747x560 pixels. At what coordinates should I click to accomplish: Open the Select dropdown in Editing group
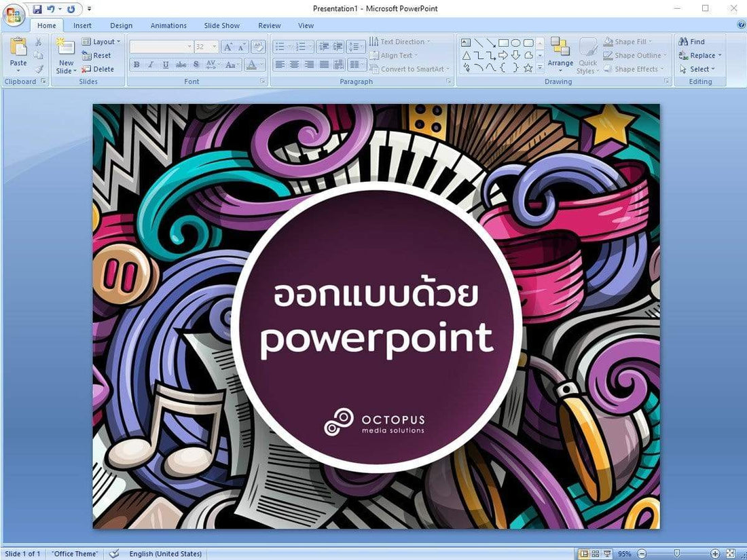[699, 69]
